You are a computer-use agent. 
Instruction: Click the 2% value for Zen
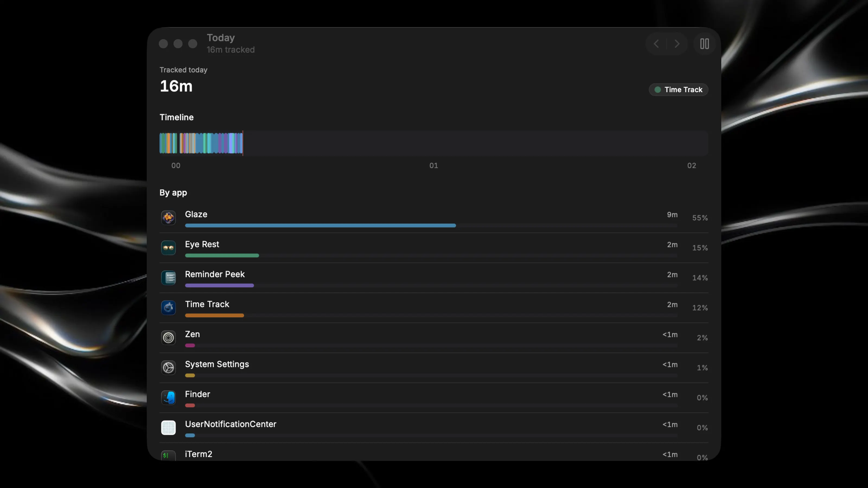tap(702, 338)
